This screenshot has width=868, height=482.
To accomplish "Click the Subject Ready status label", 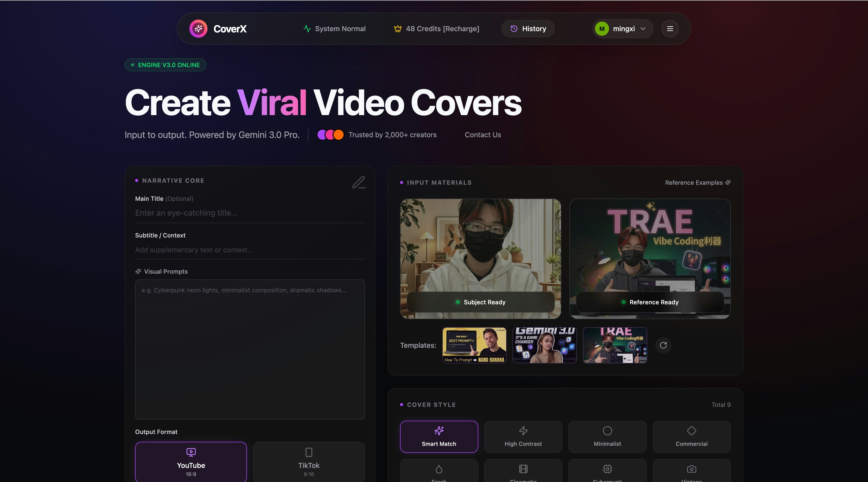I will pos(480,302).
